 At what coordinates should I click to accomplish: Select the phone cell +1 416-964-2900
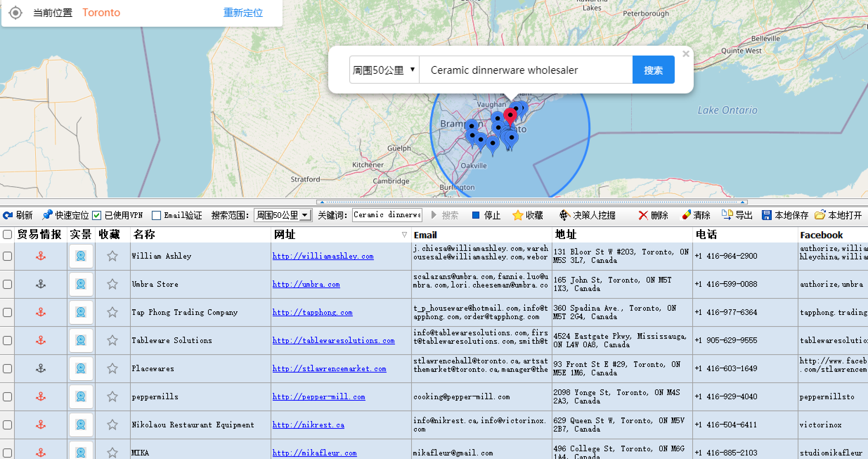point(745,256)
